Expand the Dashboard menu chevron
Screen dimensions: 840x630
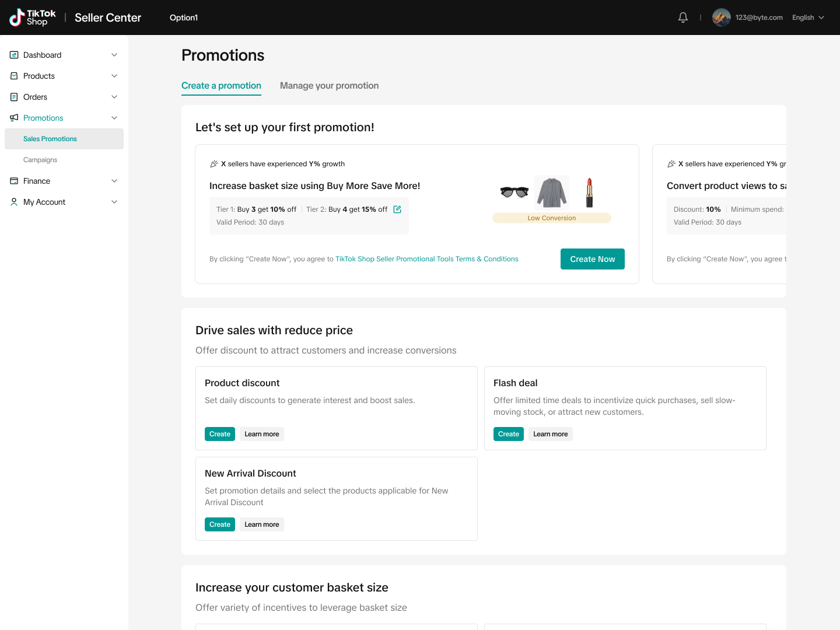[114, 55]
